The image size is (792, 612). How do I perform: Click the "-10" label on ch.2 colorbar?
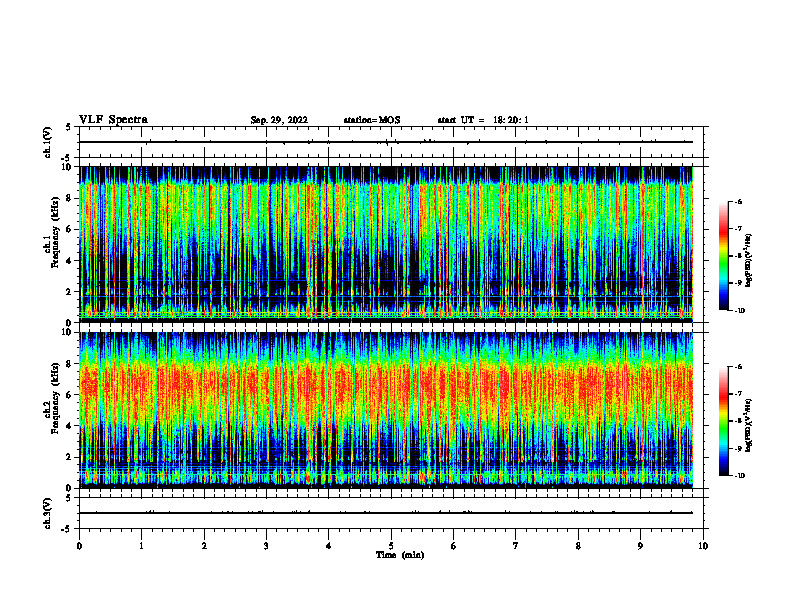click(x=740, y=476)
